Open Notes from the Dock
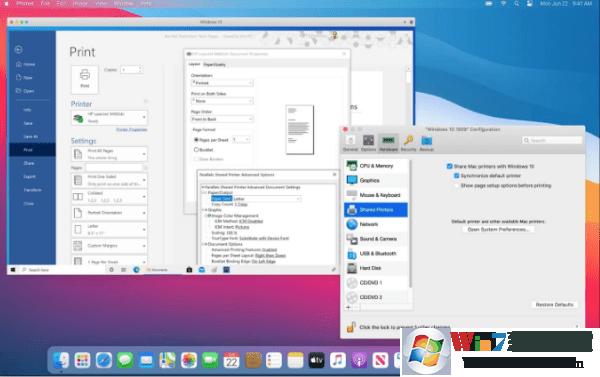Screen dimensions: 600x377 coord(295,360)
